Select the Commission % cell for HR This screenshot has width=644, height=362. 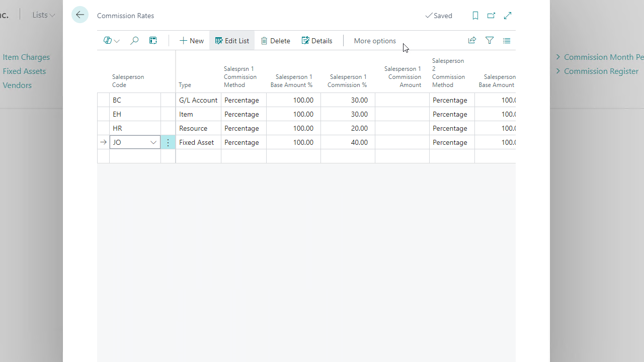pos(348,128)
